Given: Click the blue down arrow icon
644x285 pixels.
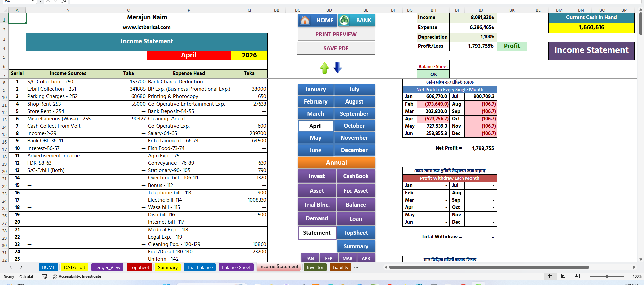Looking at the screenshot, I should click(338, 68).
